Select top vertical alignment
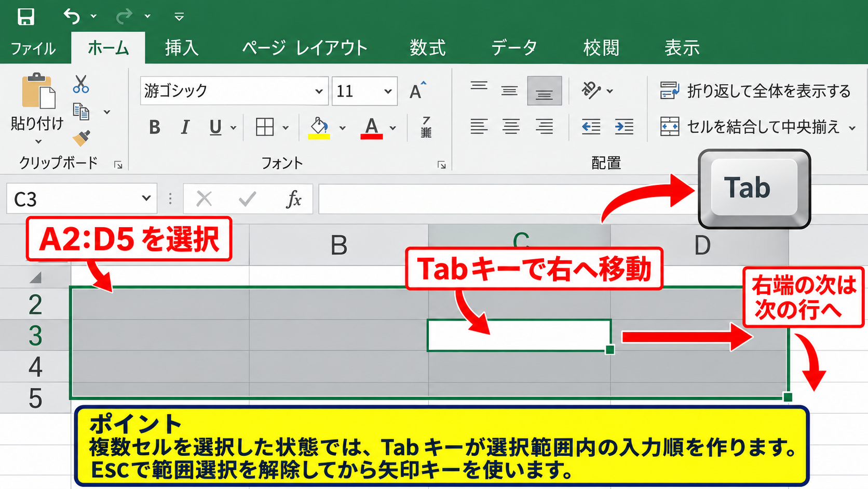Viewport: 868px width, 489px height. click(x=479, y=86)
